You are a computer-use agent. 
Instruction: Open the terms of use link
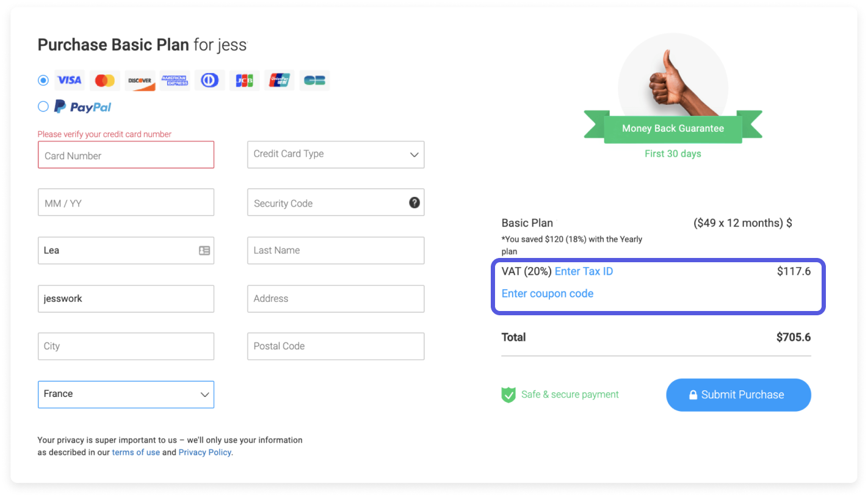click(x=136, y=452)
